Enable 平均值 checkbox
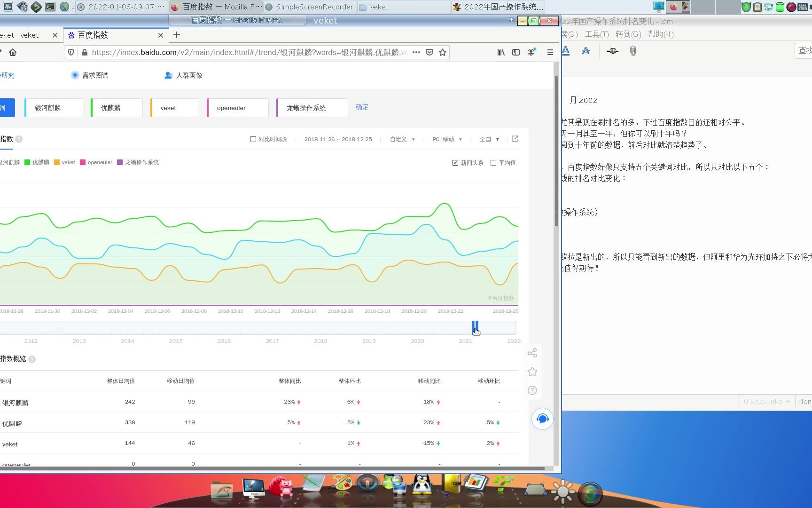Screen dimensions: 812x508 coord(493,163)
